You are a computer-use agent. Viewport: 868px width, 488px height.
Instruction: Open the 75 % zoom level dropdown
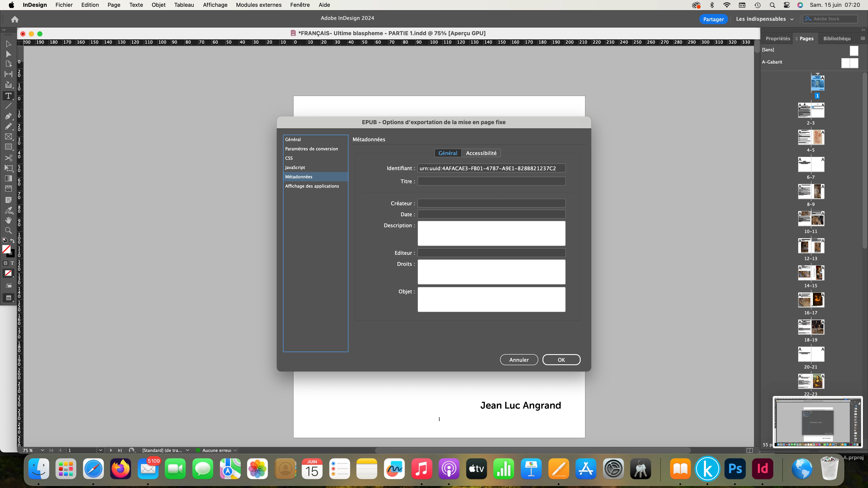pyautogui.click(x=42, y=450)
